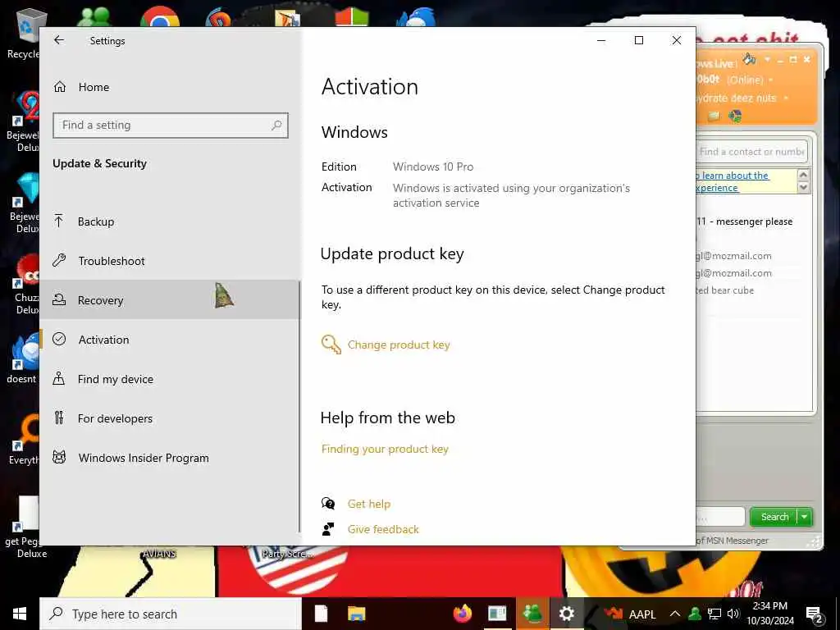Viewport: 840px width, 630px height.
Task: Click the Get help link
Action: pyautogui.click(x=368, y=504)
